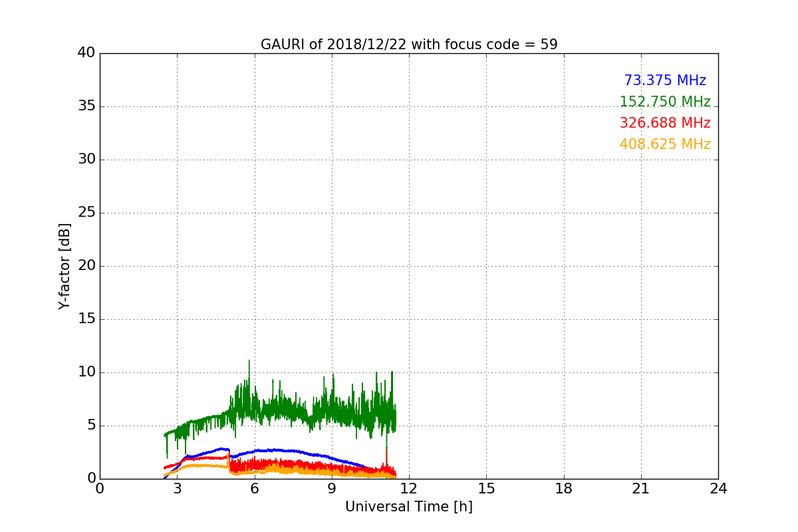Click the y-axis tick label '10'
Image resolution: width=798 pixels, height=532 pixels.
coord(86,372)
